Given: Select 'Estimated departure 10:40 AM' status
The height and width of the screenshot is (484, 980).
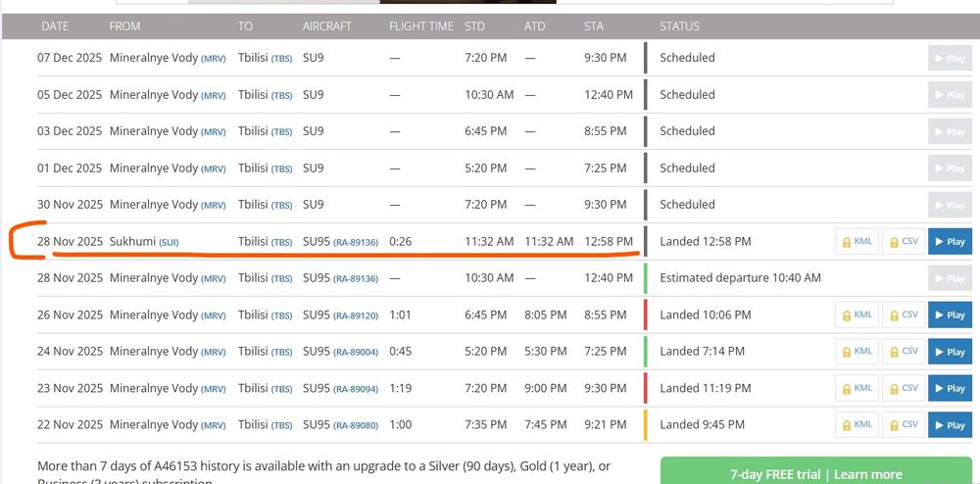Looking at the screenshot, I should tap(741, 278).
